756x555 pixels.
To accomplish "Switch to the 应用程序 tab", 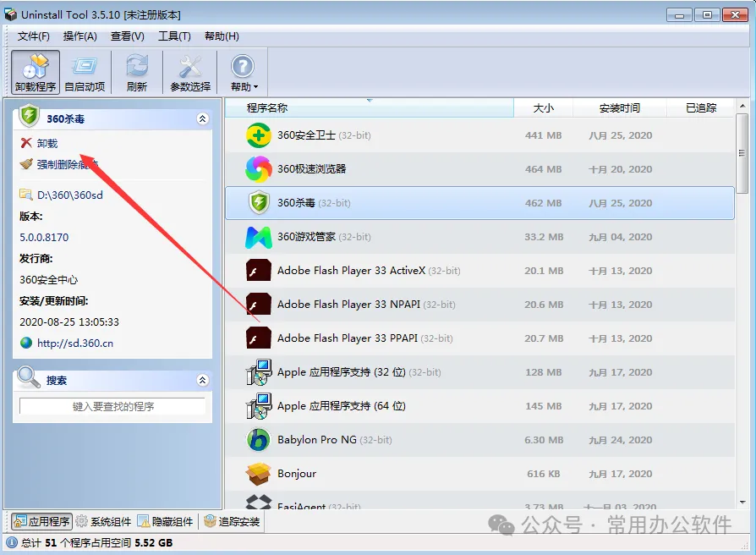I will pos(42,521).
